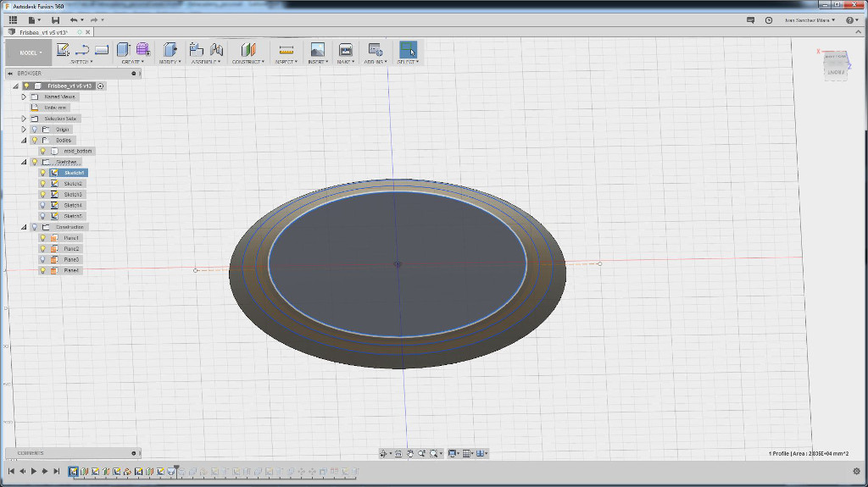This screenshot has height=487, width=868.
Task: Collapse the BROWSER panel arrows
Action: [x=10, y=73]
